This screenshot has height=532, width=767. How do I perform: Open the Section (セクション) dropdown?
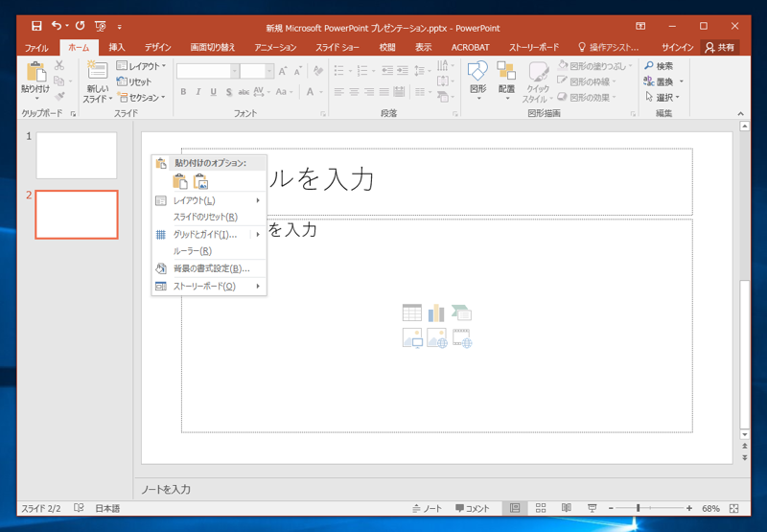pyautogui.click(x=141, y=97)
